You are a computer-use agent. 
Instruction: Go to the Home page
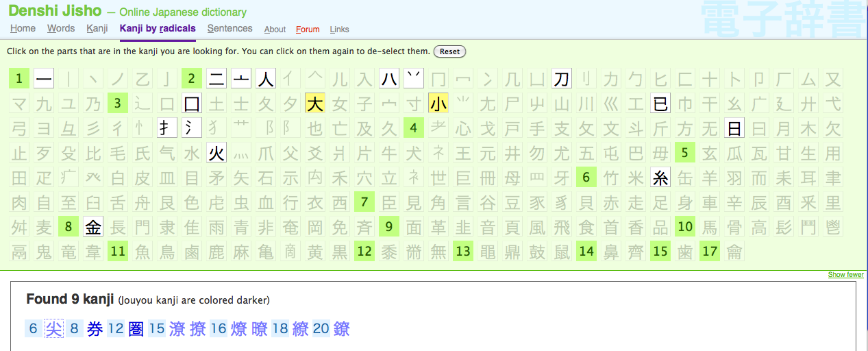point(23,29)
